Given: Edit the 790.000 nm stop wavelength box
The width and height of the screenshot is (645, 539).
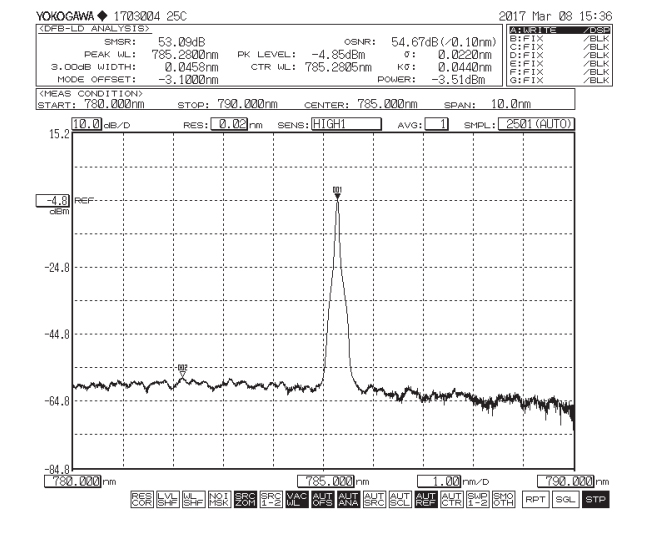Looking at the screenshot, I should (566, 481).
